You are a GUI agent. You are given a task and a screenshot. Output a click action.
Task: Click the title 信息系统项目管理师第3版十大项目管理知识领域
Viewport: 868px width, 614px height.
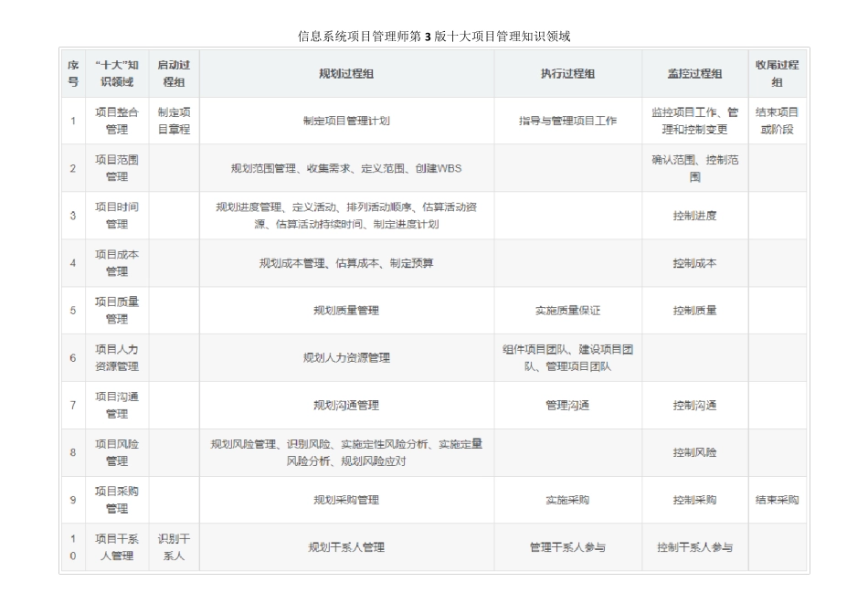tap(434, 37)
